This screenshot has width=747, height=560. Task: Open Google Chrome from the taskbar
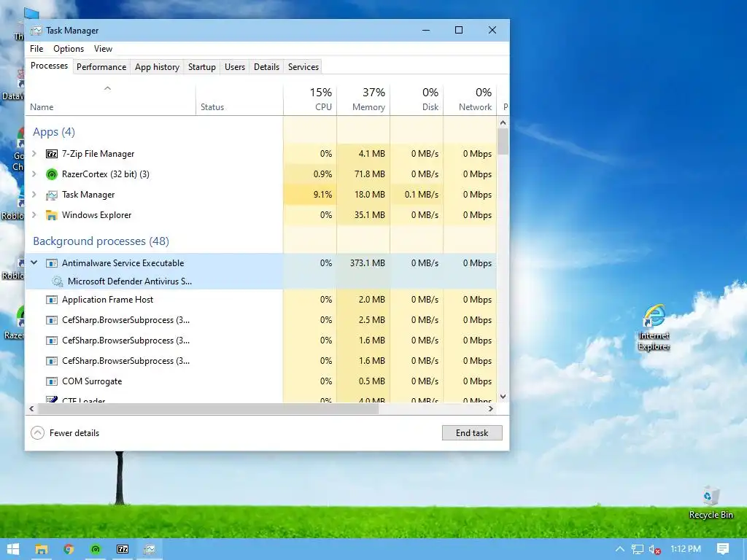coord(69,549)
